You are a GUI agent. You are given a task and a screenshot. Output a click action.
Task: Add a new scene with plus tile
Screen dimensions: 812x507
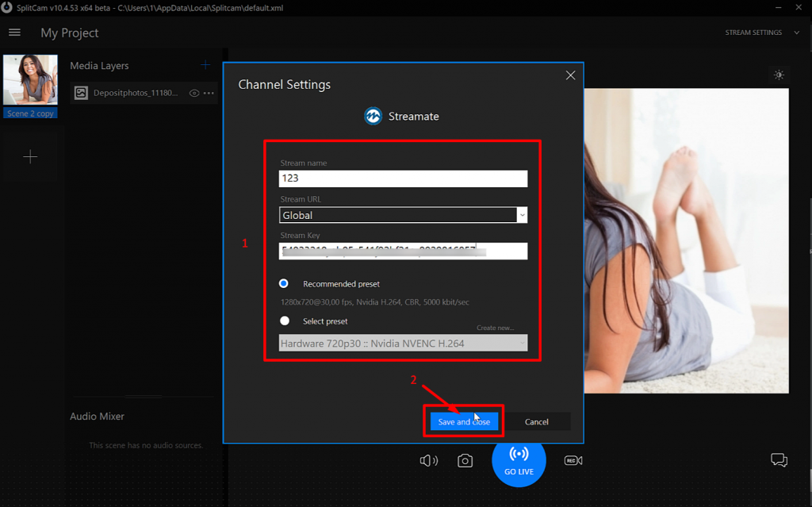pos(30,156)
